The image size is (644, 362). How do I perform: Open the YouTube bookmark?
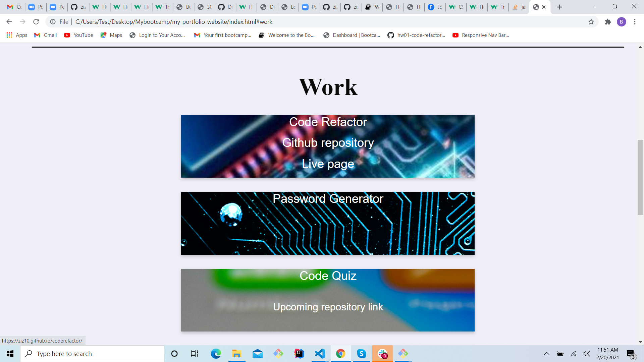[78, 35]
